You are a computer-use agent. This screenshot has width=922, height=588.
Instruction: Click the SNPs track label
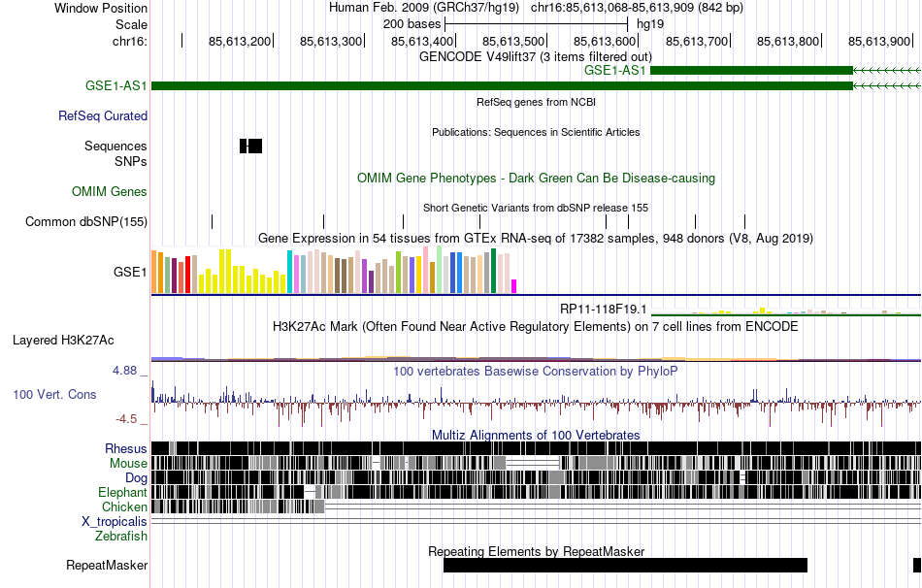pos(131,161)
